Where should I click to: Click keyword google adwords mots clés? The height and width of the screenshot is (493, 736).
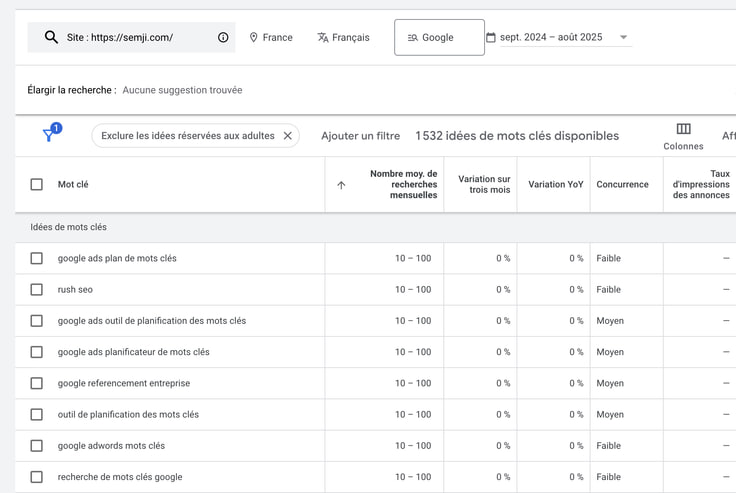click(x=111, y=446)
